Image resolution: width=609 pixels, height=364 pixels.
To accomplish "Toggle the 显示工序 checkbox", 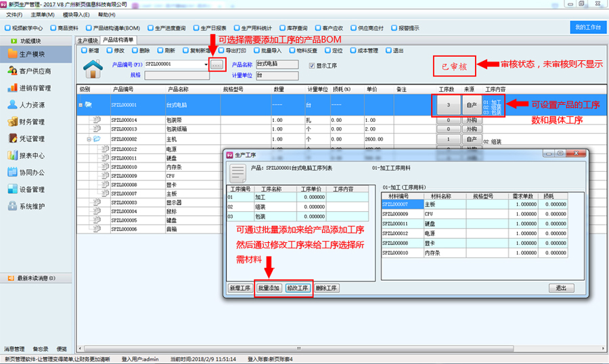I will pyautogui.click(x=312, y=66).
